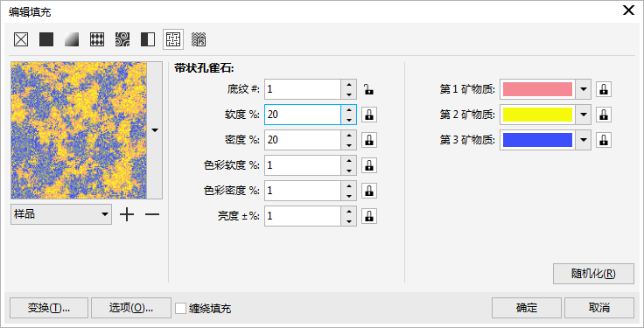Delete texture with the minus icon

click(152, 214)
